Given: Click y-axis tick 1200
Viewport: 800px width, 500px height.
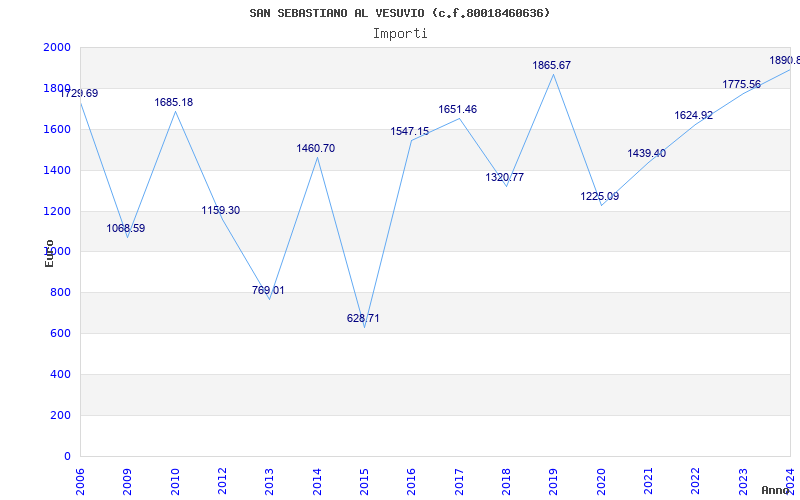Looking at the screenshot, I should [x=57, y=211].
